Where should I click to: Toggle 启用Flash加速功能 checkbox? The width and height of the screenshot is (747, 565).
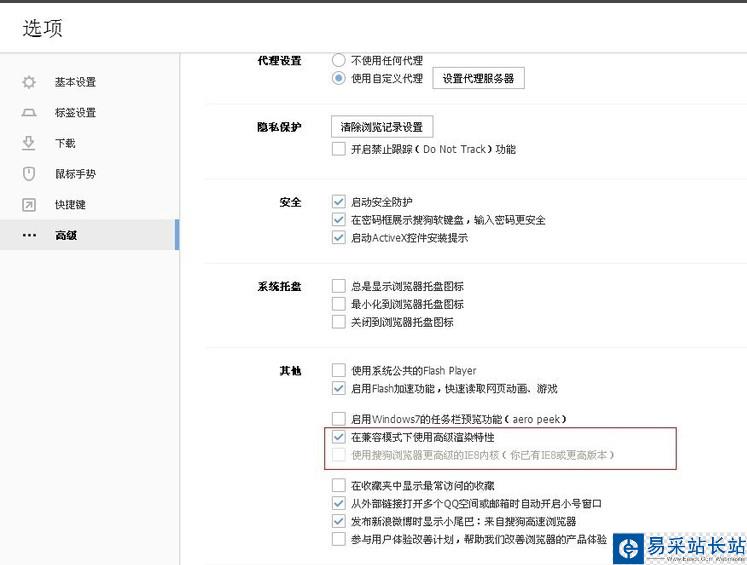[x=338, y=388]
